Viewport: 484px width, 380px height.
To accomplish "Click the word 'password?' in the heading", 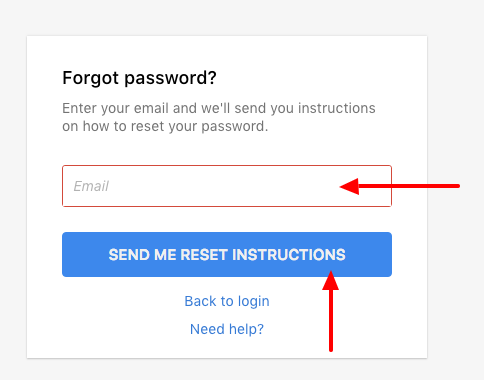I will (x=170, y=79).
